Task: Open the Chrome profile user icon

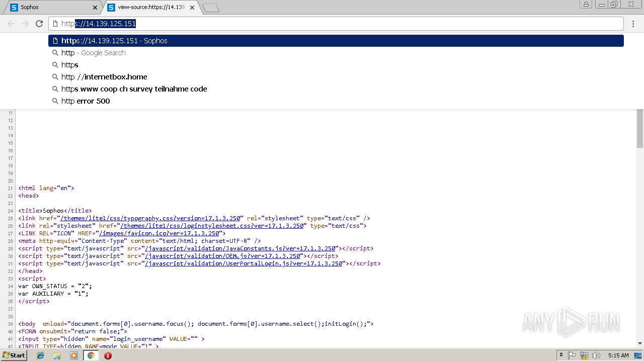Action: click(x=586, y=5)
